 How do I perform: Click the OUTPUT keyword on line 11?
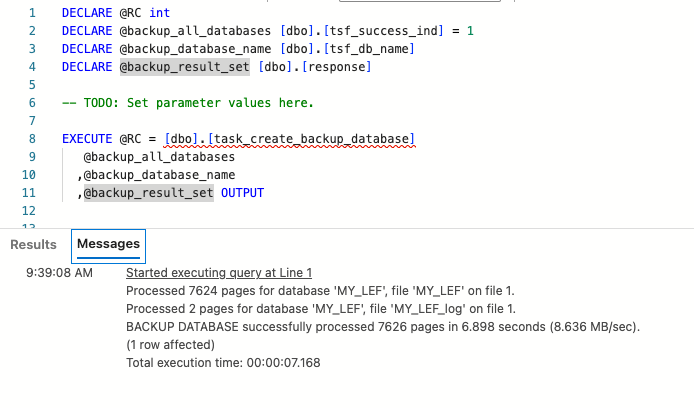[x=243, y=193]
